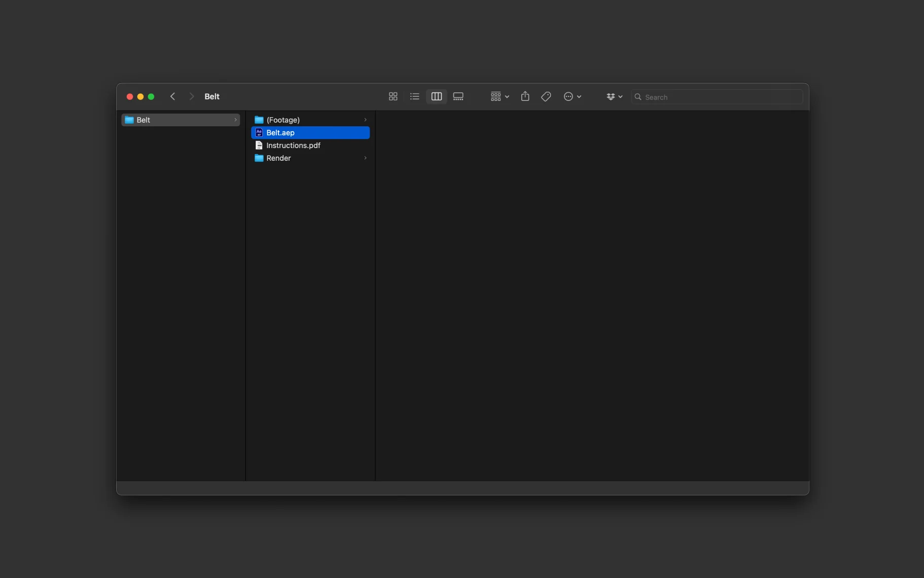Open the Render folder
The width and height of the screenshot is (924, 578).
tap(310, 158)
